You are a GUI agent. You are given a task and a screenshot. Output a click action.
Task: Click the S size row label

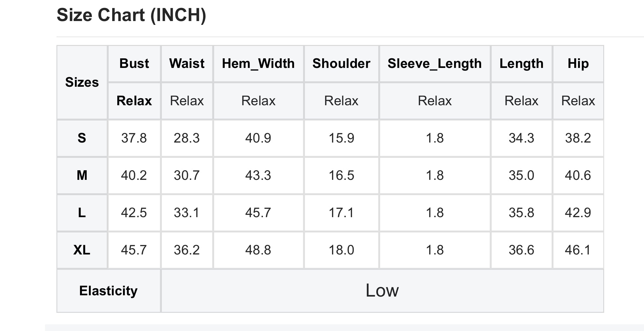pos(82,138)
